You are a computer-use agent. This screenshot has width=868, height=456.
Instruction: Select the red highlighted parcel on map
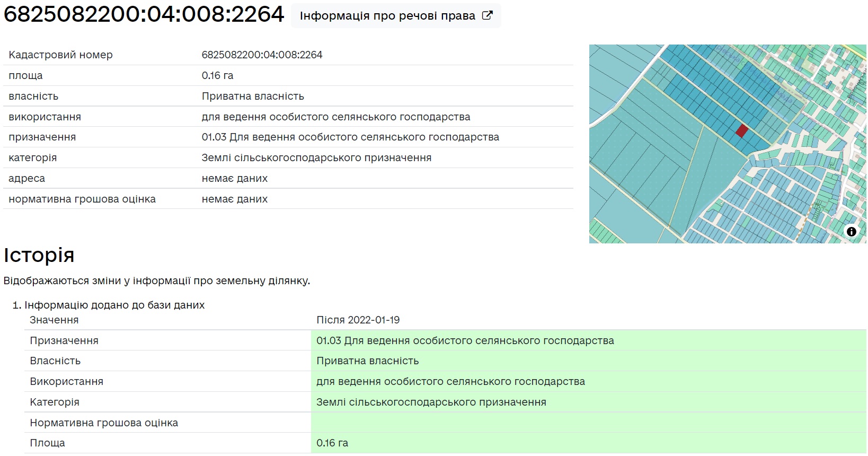point(742,131)
